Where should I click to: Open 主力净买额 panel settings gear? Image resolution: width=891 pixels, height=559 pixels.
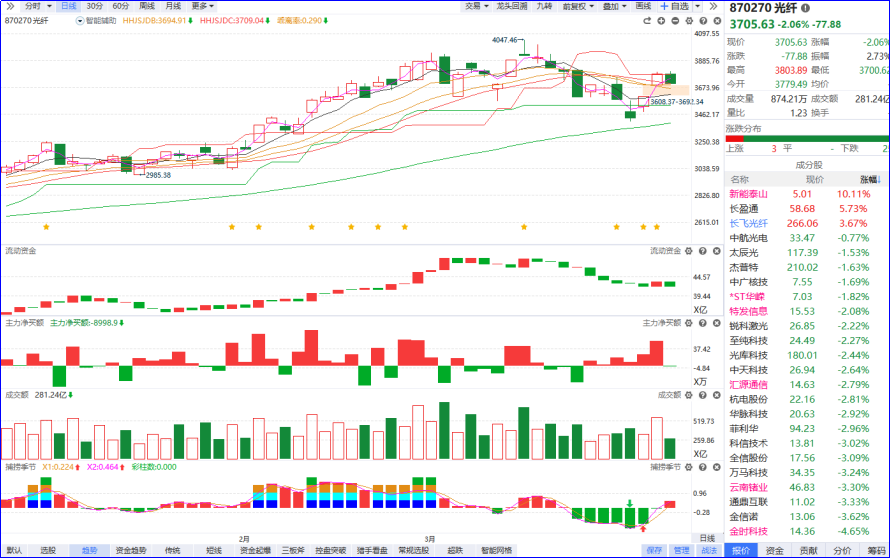[x=689, y=323]
